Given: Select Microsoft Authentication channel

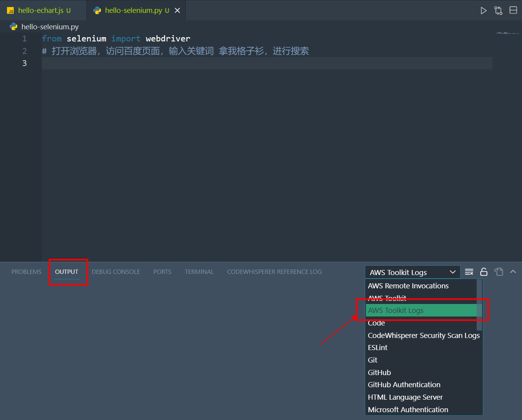Looking at the screenshot, I should click(x=424, y=409).
